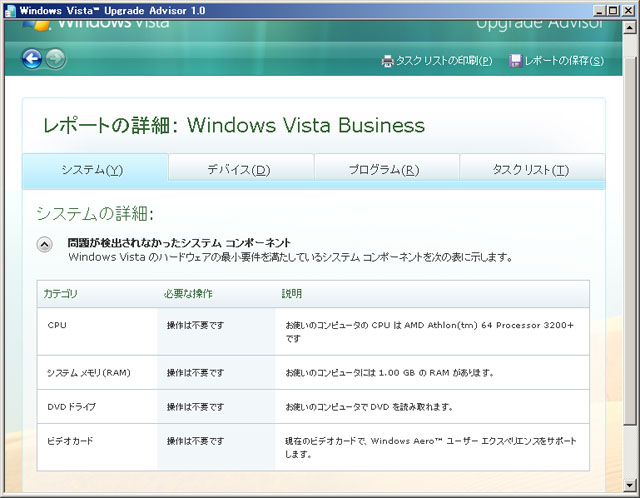The height and width of the screenshot is (498, 640).
Task: Click the システムの詳細: heading
Action: pos(95,213)
